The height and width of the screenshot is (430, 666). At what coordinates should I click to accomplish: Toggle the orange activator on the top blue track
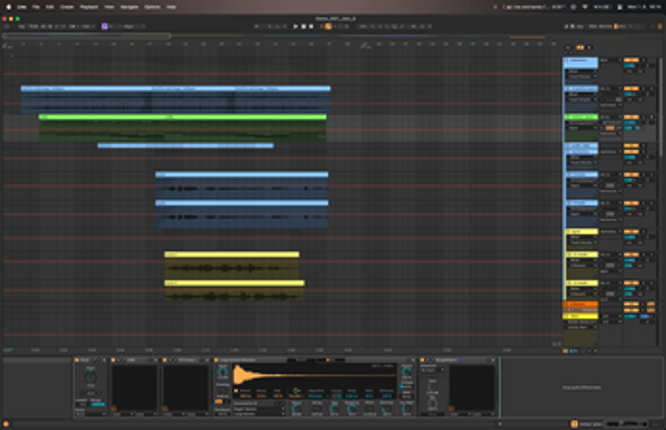pyautogui.click(x=631, y=60)
